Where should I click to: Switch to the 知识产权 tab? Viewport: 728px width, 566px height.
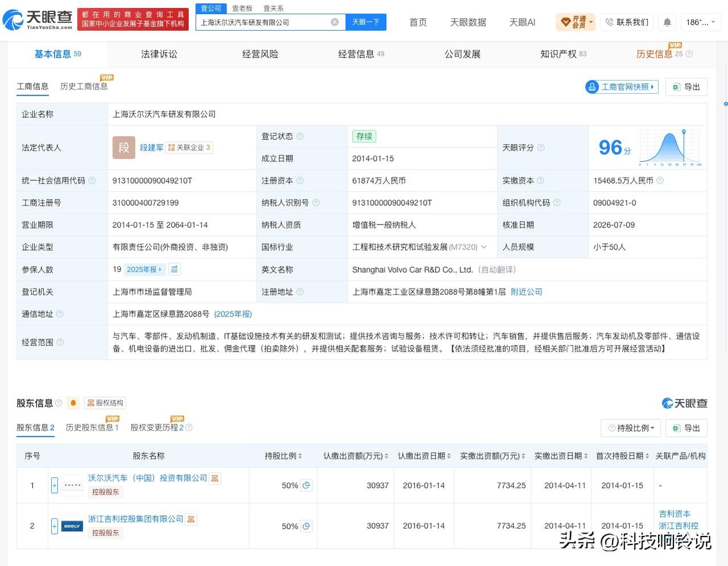[x=563, y=54]
